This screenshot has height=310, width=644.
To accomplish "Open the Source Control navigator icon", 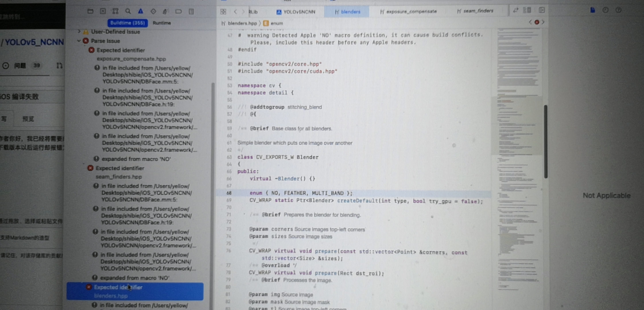I will pyautogui.click(x=103, y=11).
